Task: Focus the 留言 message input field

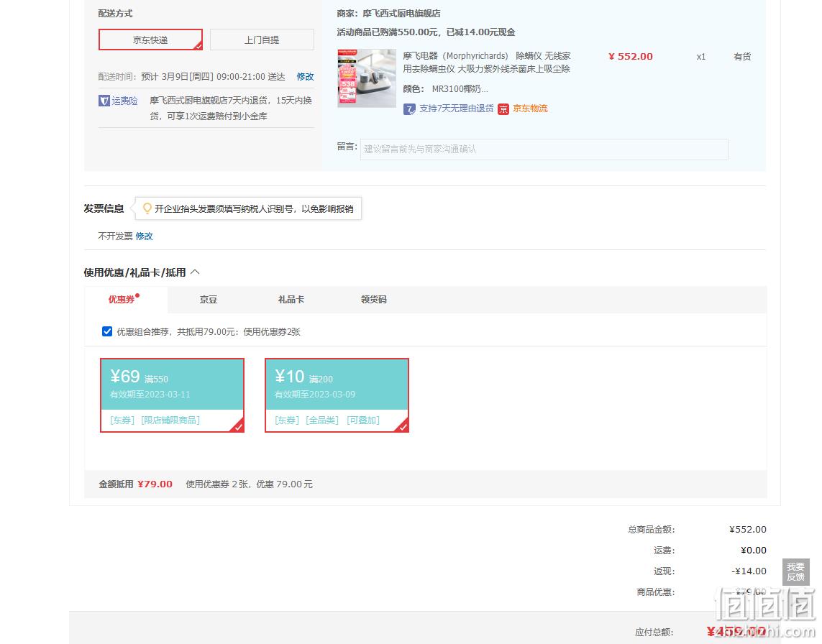Action: [x=544, y=149]
